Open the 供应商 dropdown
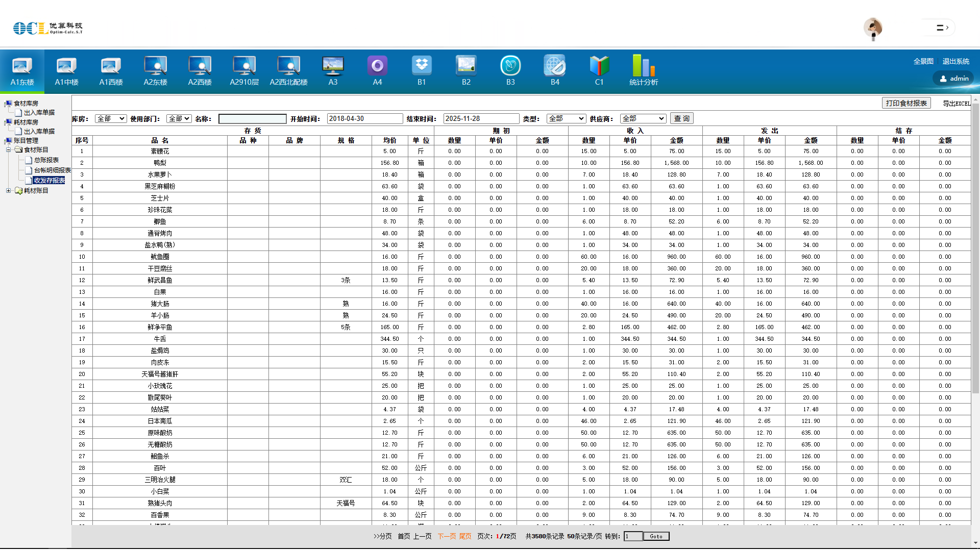980x551 pixels. (x=643, y=119)
